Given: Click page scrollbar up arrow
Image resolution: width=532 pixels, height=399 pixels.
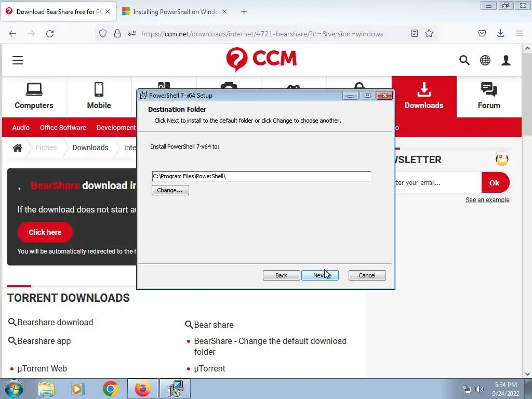Looking at the screenshot, I should (527, 48).
